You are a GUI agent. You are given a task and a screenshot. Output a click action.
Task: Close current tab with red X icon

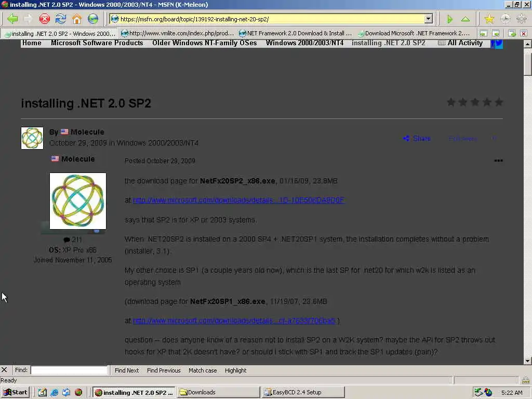524,33
